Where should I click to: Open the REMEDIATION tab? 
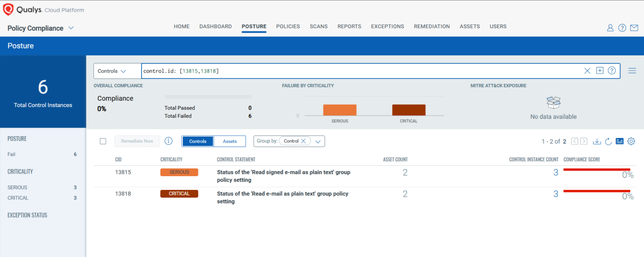[432, 26]
